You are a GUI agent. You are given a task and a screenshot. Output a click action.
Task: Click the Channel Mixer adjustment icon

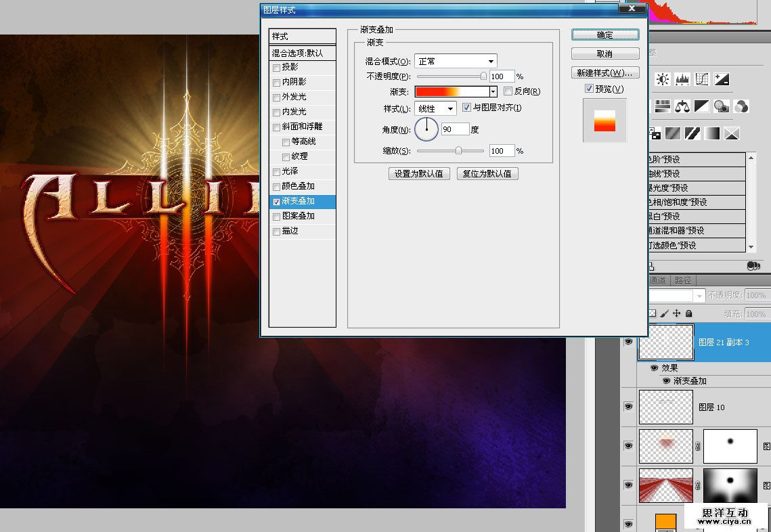(741, 106)
